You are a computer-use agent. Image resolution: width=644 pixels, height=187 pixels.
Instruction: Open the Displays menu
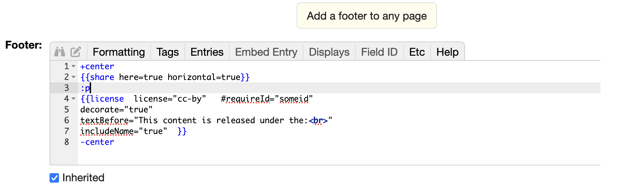coord(329,52)
